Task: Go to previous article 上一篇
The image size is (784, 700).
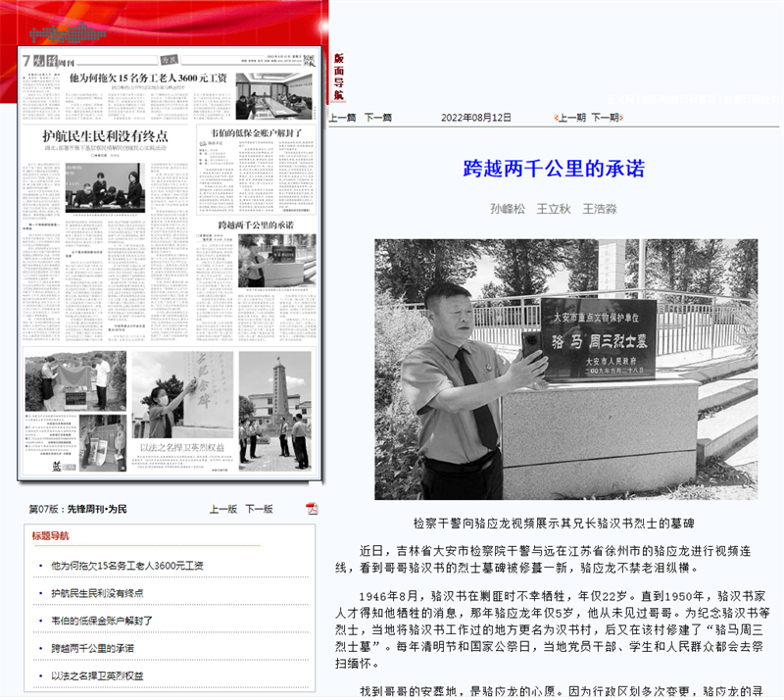Action: pos(342,118)
